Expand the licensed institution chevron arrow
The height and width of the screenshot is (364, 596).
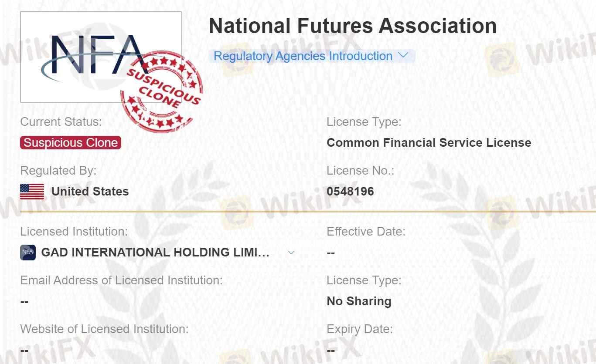point(292,253)
